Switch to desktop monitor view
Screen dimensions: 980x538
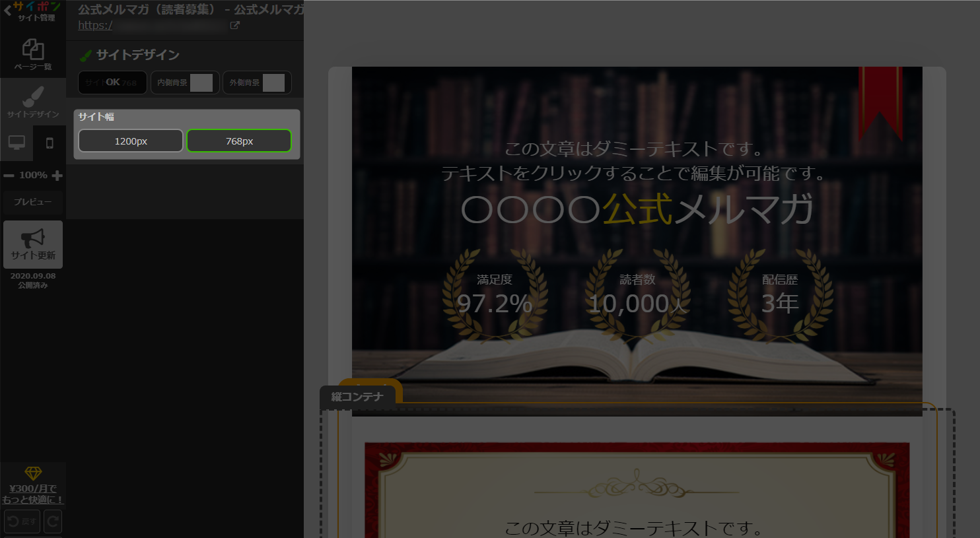coord(17,143)
